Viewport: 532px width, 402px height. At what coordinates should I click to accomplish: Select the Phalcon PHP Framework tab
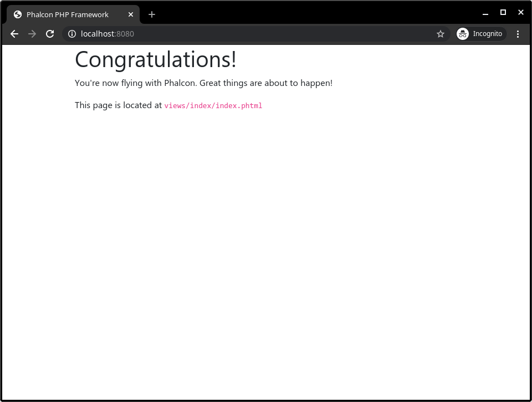[73, 14]
